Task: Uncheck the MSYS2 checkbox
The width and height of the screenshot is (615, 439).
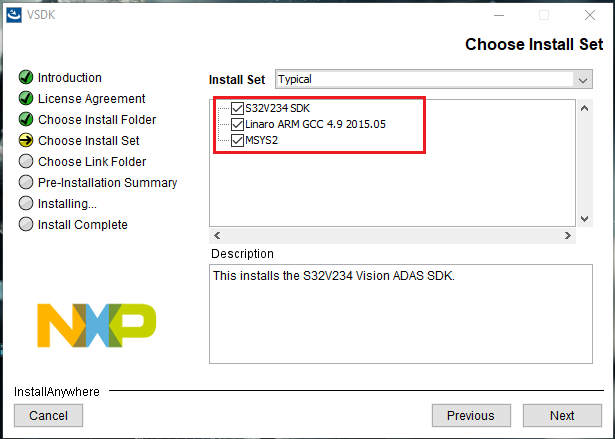Action: tap(237, 140)
